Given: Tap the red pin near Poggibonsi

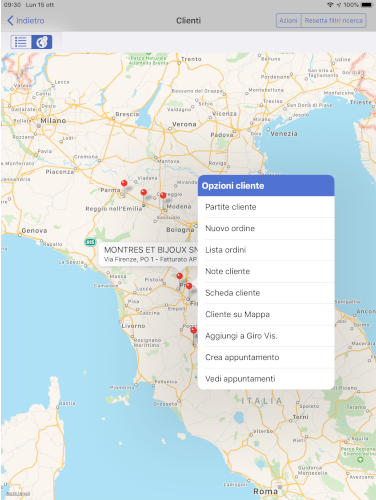Looking at the screenshot, I should click(x=193, y=331).
